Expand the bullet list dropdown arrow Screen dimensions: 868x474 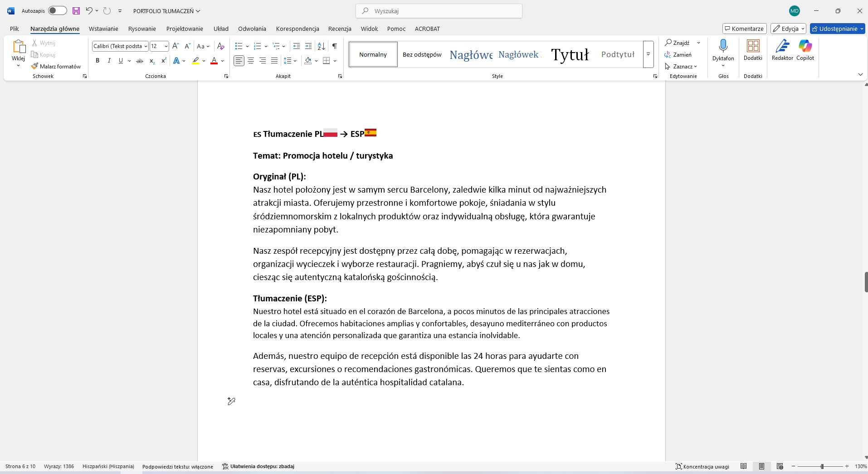click(247, 46)
